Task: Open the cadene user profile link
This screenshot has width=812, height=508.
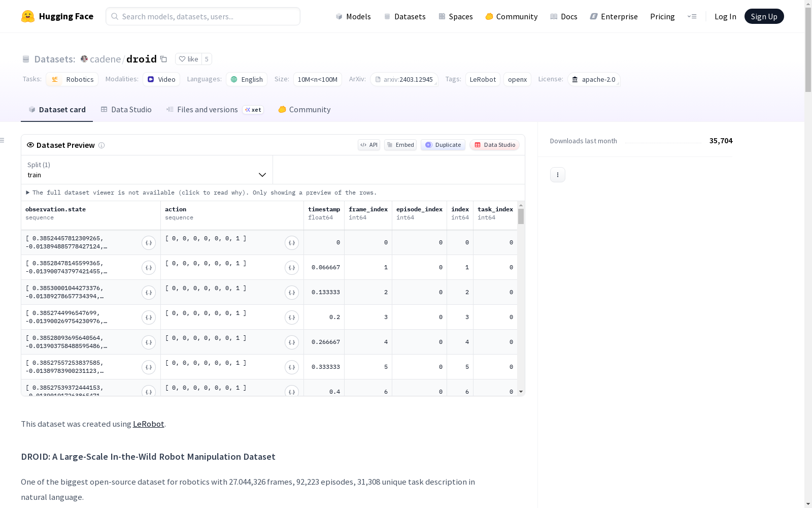Action: coord(105,59)
